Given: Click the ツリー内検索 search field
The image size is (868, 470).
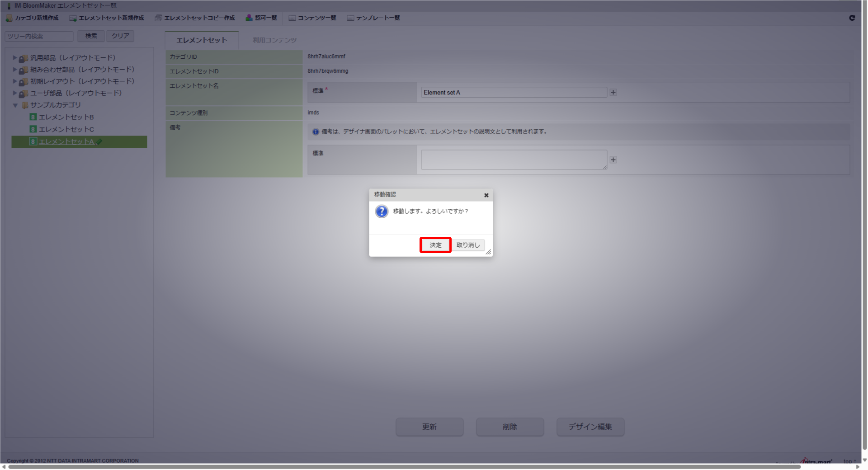Looking at the screenshot, I should [x=39, y=36].
